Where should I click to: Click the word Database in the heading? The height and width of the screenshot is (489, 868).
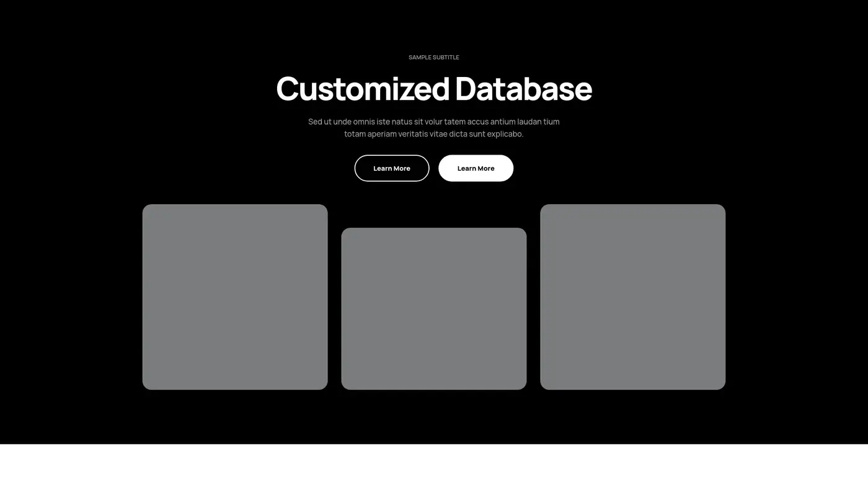523,89
